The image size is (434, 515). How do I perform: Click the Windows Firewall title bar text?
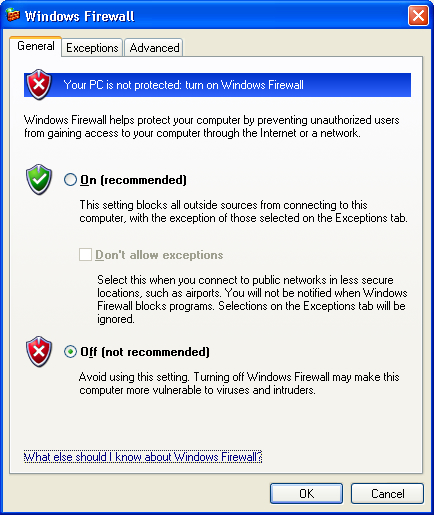coord(80,16)
